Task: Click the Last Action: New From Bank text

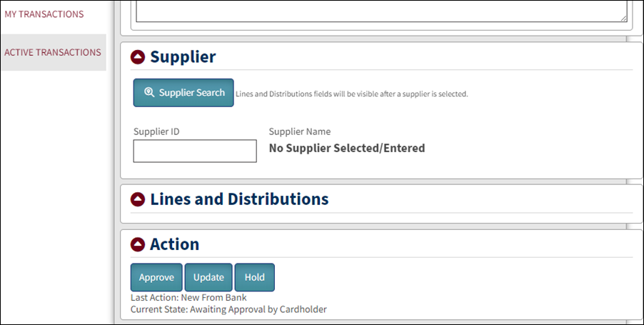Action: [189, 297]
